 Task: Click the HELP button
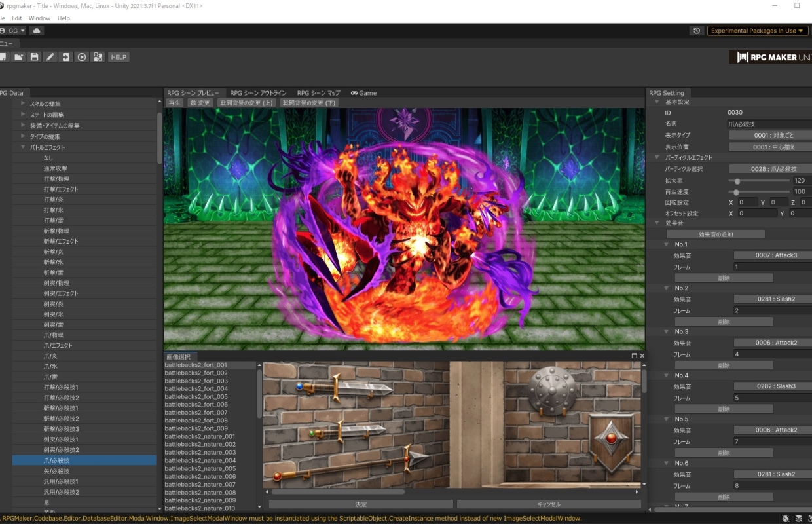[x=119, y=57]
